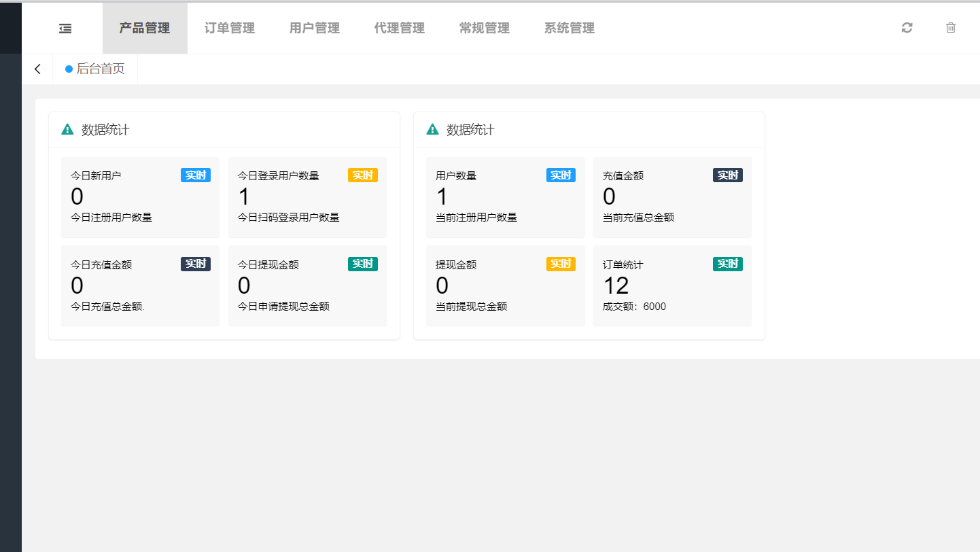
Task: Switch to 系统管理 menu
Action: pyautogui.click(x=570, y=28)
